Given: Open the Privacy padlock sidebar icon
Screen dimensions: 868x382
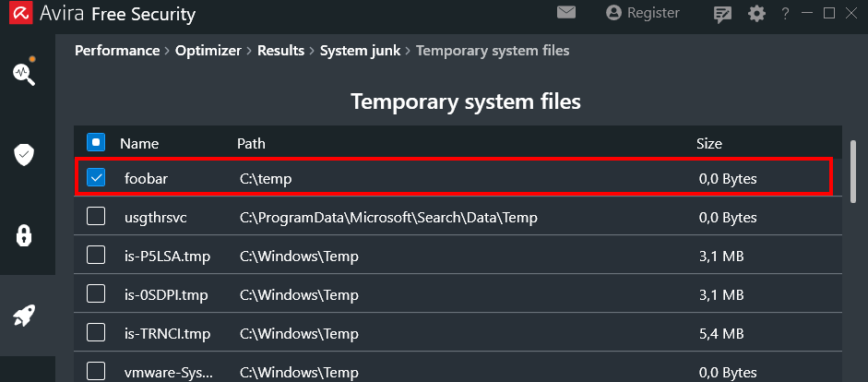Looking at the screenshot, I should 24,234.
